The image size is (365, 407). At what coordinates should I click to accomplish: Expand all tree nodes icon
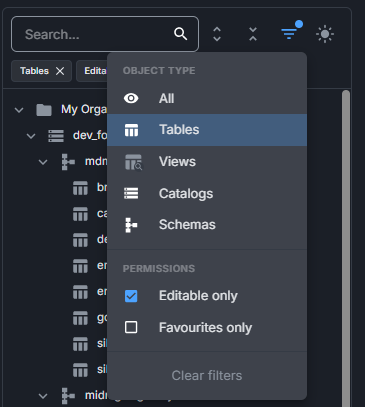[217, 34]
